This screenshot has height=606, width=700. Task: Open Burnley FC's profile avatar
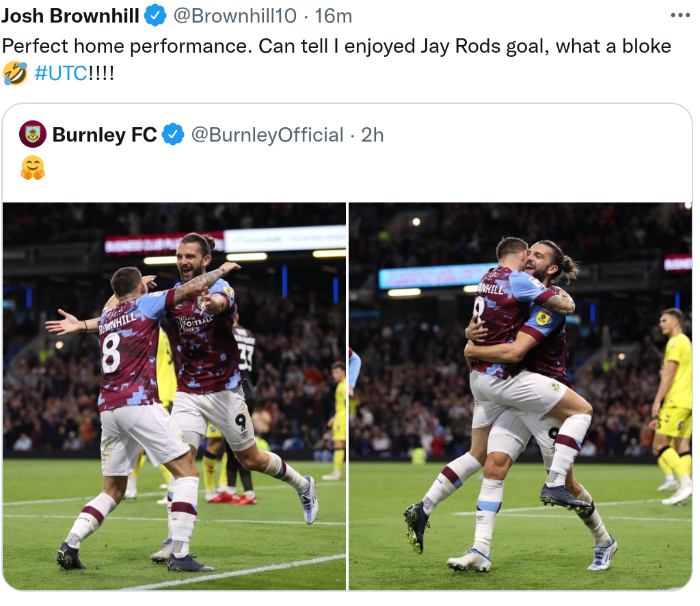coord(33,135)
